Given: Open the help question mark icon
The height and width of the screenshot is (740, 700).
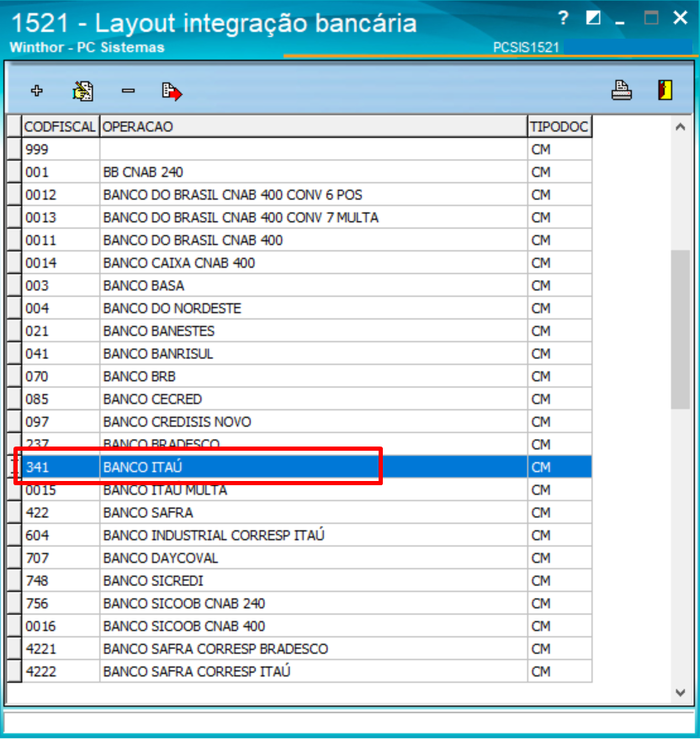Looking at the screenshot, I should [x=563, y=18].
